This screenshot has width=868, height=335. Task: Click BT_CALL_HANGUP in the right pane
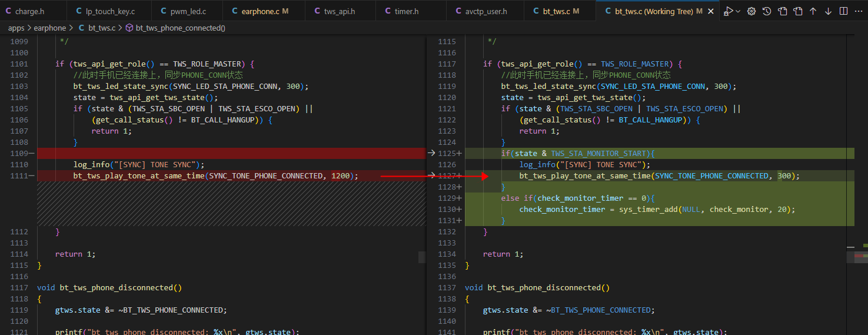tap(650, 120)
